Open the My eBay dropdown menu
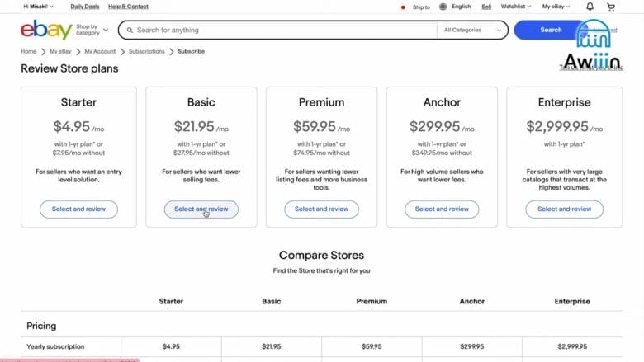The width and height of the screenshot is (644, 362). click(556, 7)
